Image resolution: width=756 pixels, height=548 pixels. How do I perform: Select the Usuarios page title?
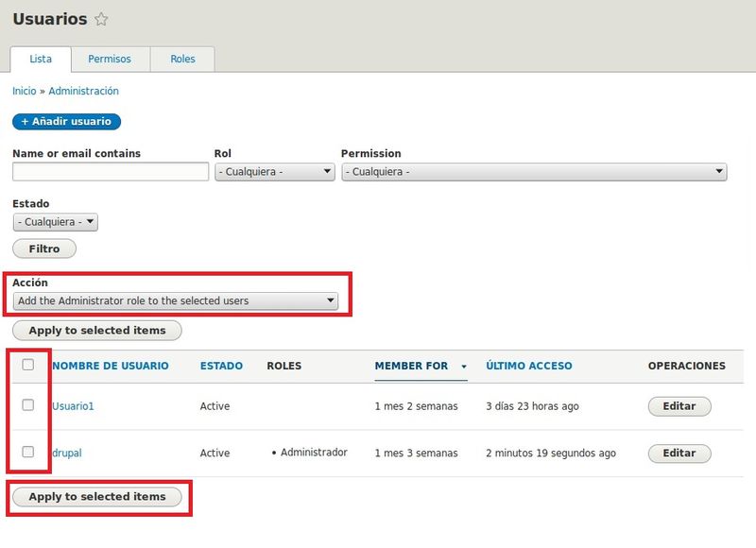point(50,19)
